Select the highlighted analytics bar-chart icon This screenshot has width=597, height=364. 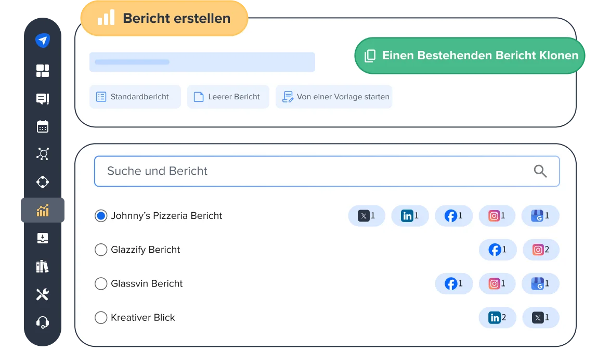point(42,210)
